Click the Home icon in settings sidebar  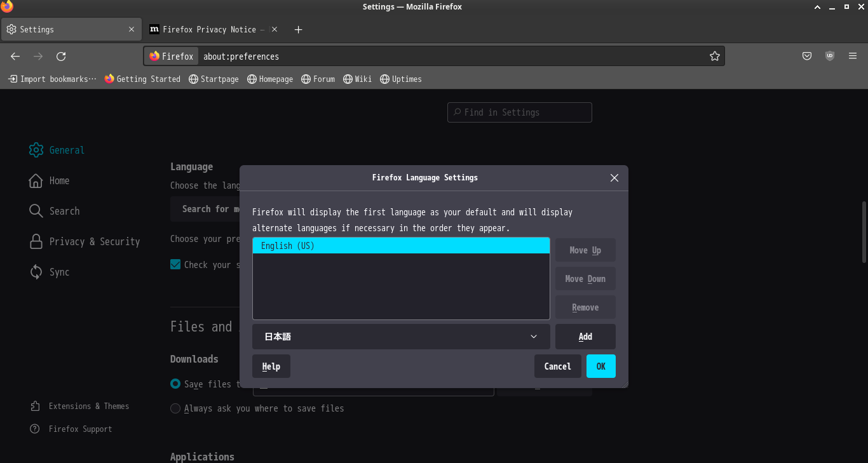click(x=36, y=180)
